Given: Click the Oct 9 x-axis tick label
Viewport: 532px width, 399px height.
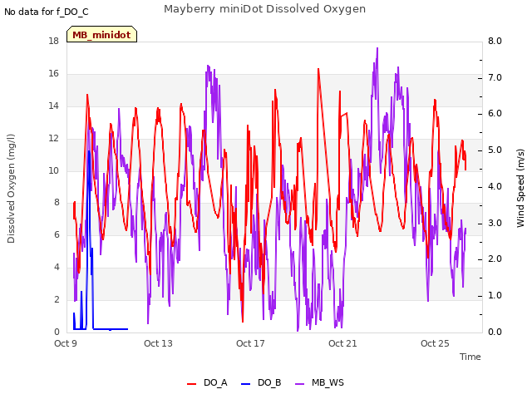Looking at the screenshot, I should (66, 343).
